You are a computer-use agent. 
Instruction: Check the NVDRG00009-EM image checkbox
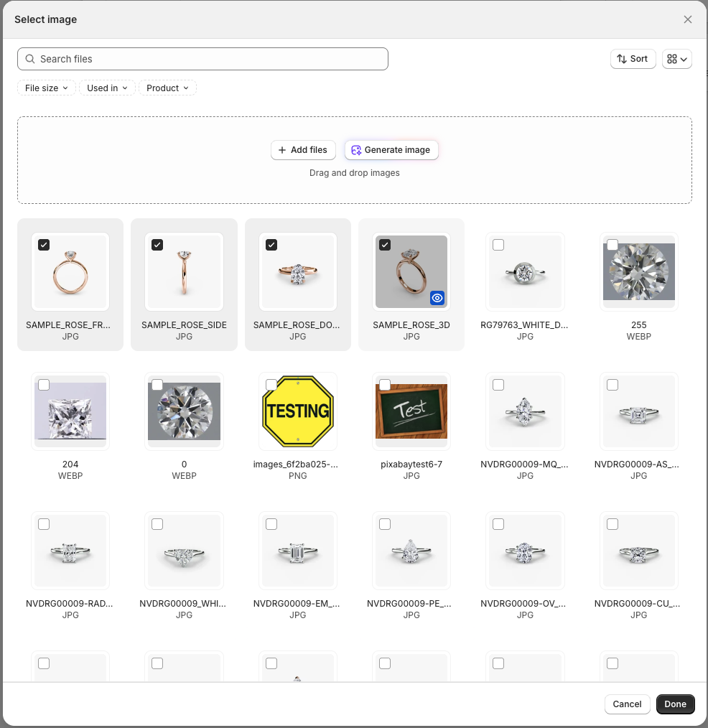coord(271,524)
